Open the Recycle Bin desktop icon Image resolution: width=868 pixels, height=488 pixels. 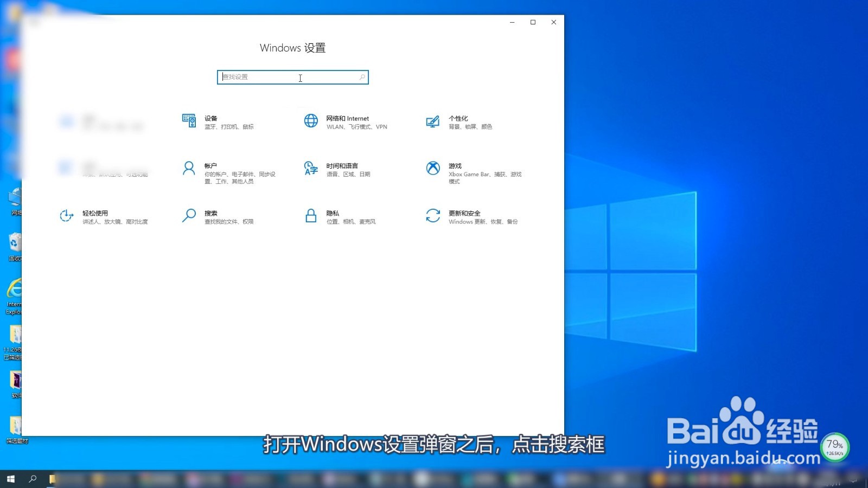coord(14,247)
